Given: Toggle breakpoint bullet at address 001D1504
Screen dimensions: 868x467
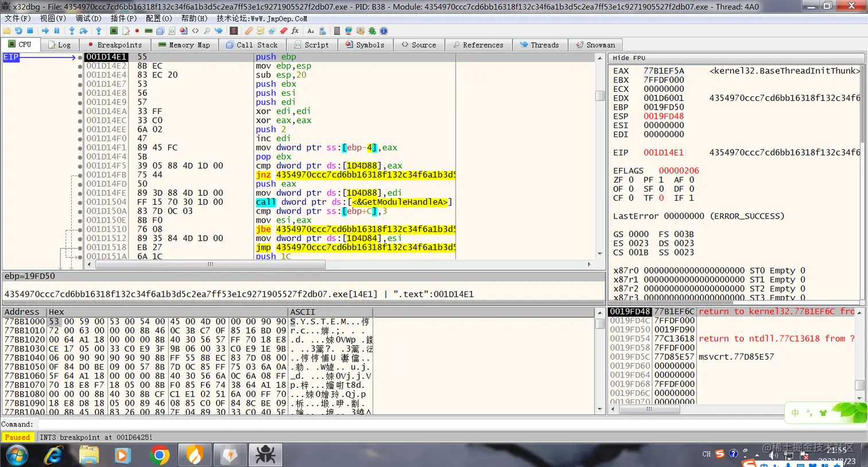Looking at the screenshot, I should 80,203.
